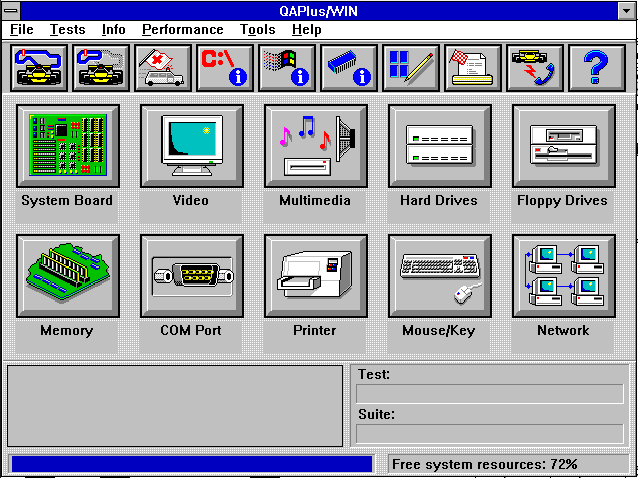The image size is (638, 478).
Task: Select the COM Port test icon
Action: pos(192,276)
